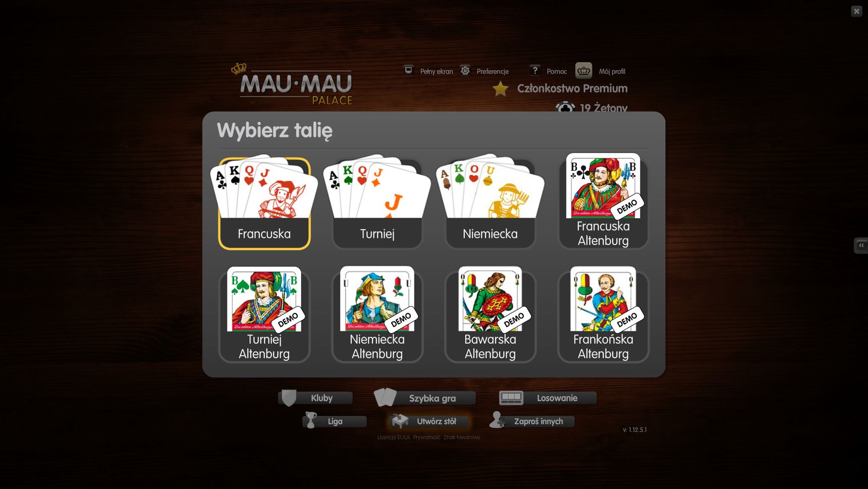Screen dimensions: 868x489
Task: Click the Losowanie slot machine icon
Action: click(x=511, y=398)
